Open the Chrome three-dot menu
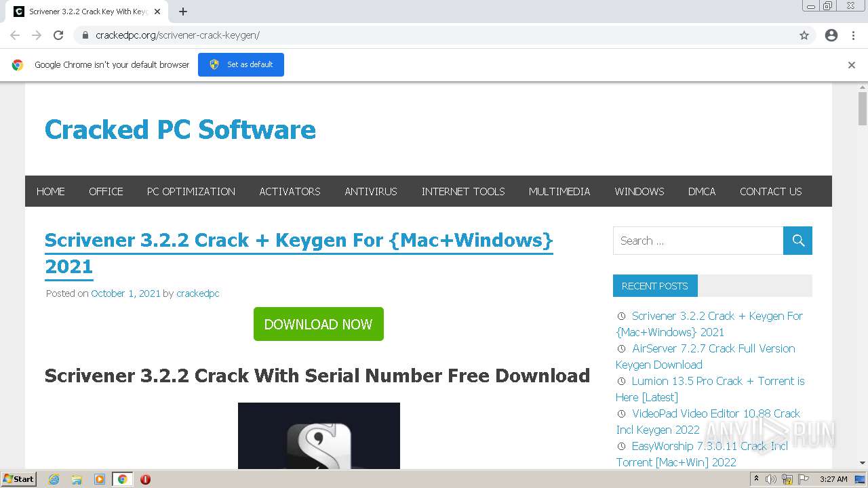The height and width of the screenshot is (488, 868). click(x=853, y=35)
